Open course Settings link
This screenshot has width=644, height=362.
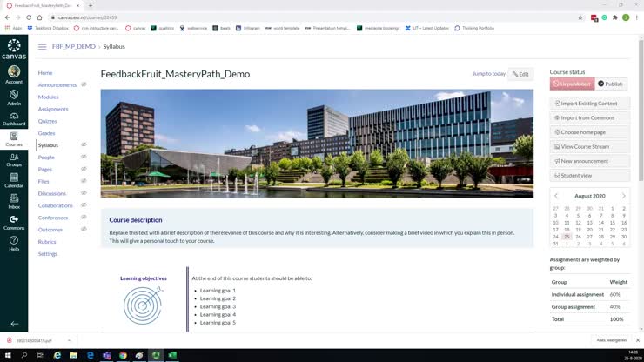click(x=48, y=254)
